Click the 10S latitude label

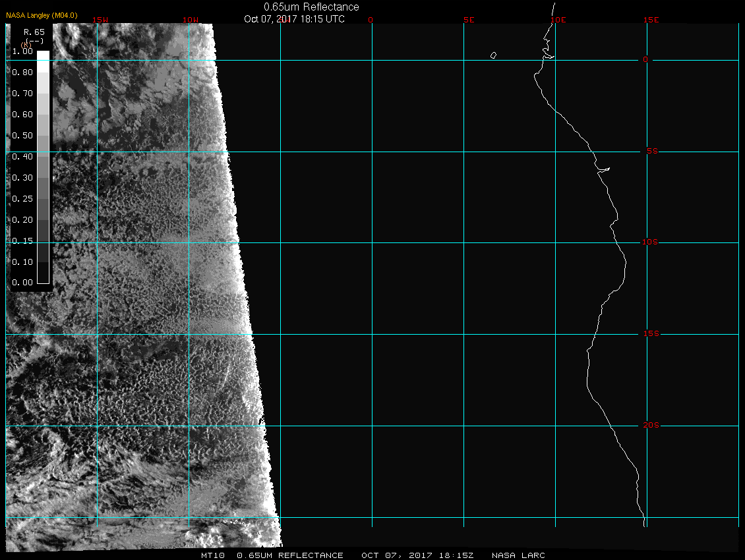click(650, 242)
